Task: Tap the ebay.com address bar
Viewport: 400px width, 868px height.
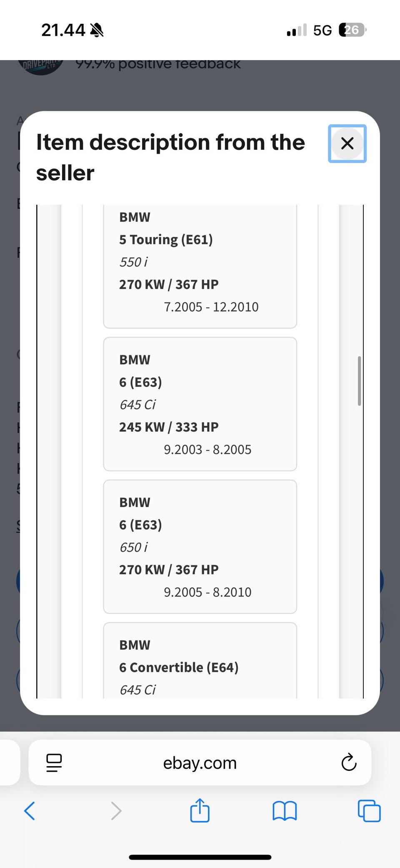Action: coord(200,763)
